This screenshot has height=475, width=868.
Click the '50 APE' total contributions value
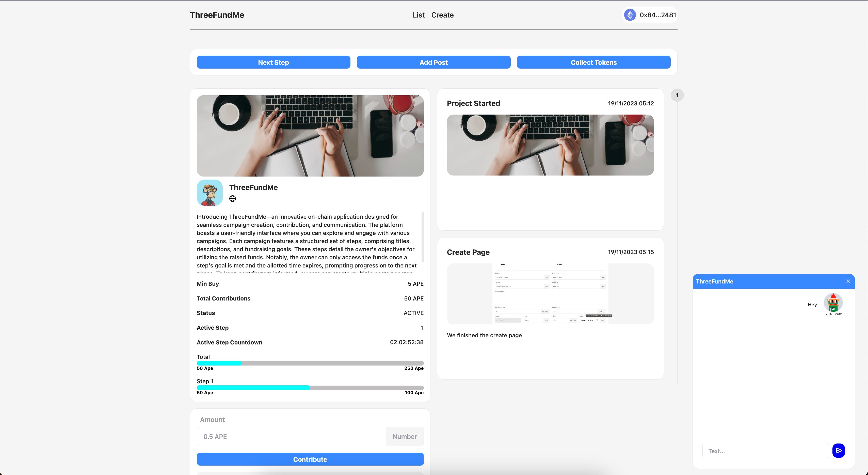[x=414, y=299]
